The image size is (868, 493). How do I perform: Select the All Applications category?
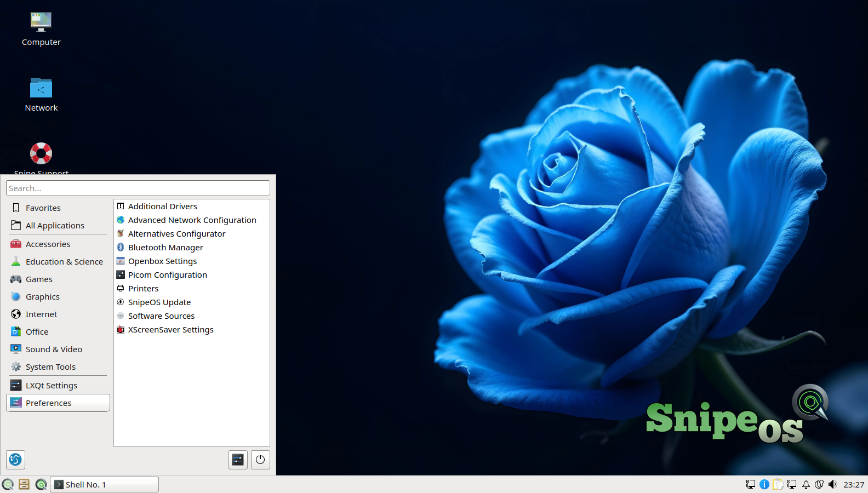tap(58, 226)
